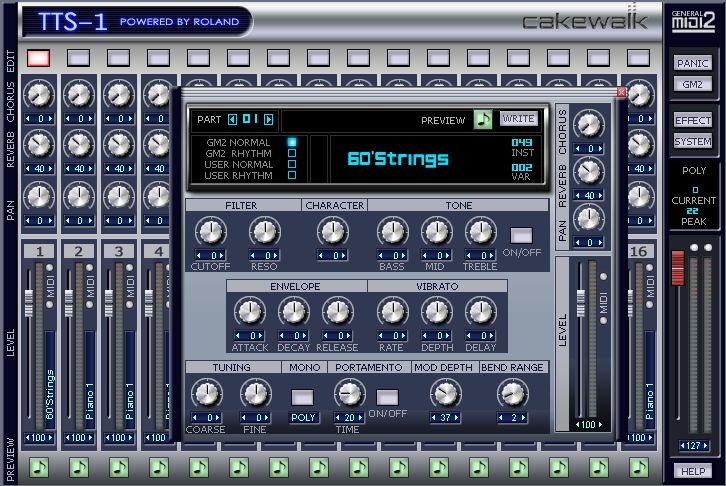This screenshot has width=726, height=486.
Task: Click the WRITE button
Action: (519, 118)
